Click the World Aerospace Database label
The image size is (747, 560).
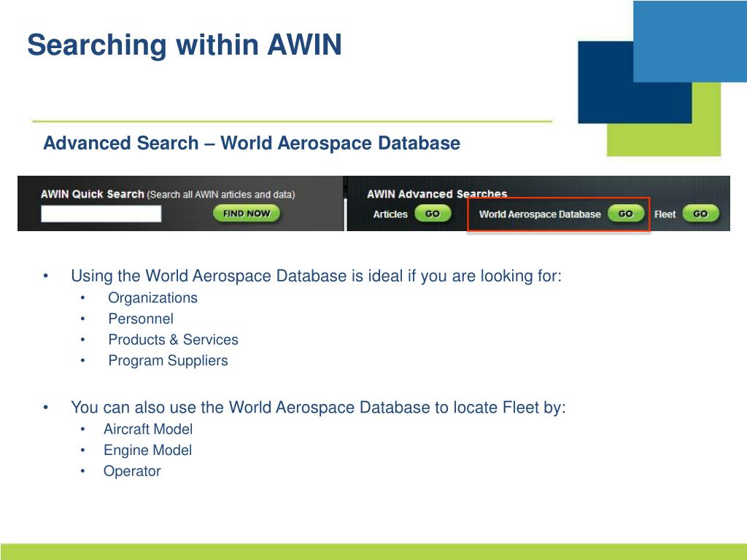[540, 214]
